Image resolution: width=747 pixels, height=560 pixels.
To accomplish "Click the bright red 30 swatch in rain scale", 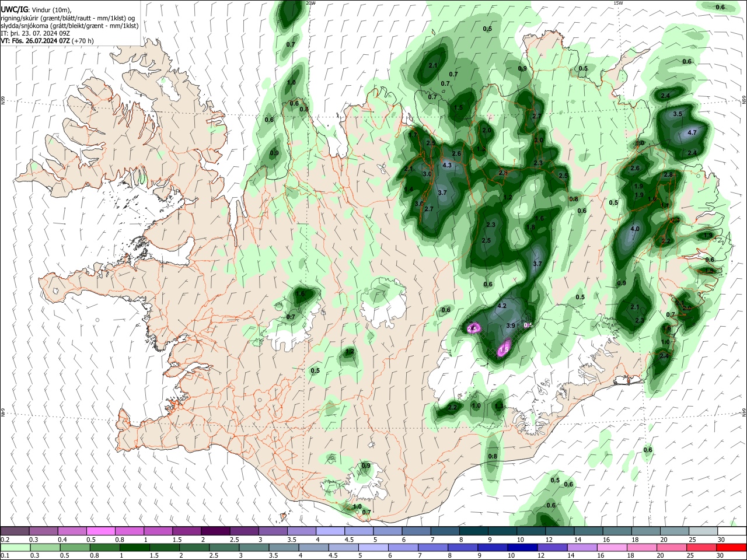I will coord(732,548).
